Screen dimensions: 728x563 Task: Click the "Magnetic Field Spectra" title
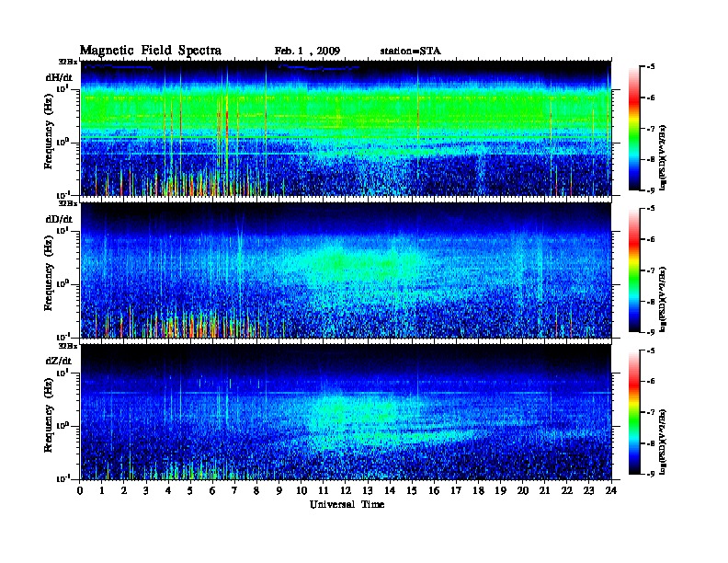(151, 51)
